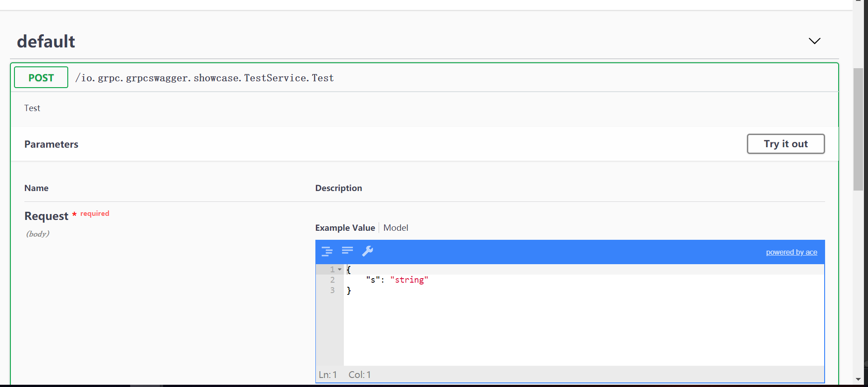This screenshot has height=387, width=868.
Task: Place cursor on the closing brace line 3
Action: click(x=349, y=291)
